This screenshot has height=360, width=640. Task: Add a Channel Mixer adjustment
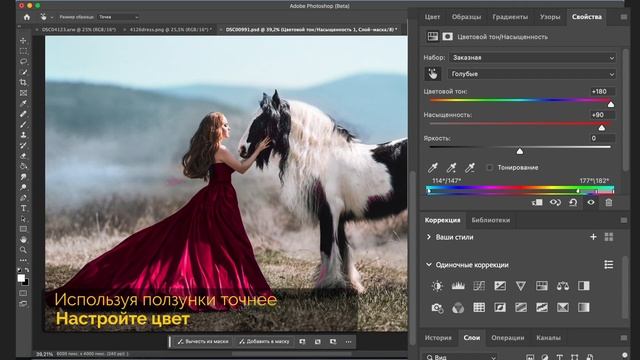point(458,307)
